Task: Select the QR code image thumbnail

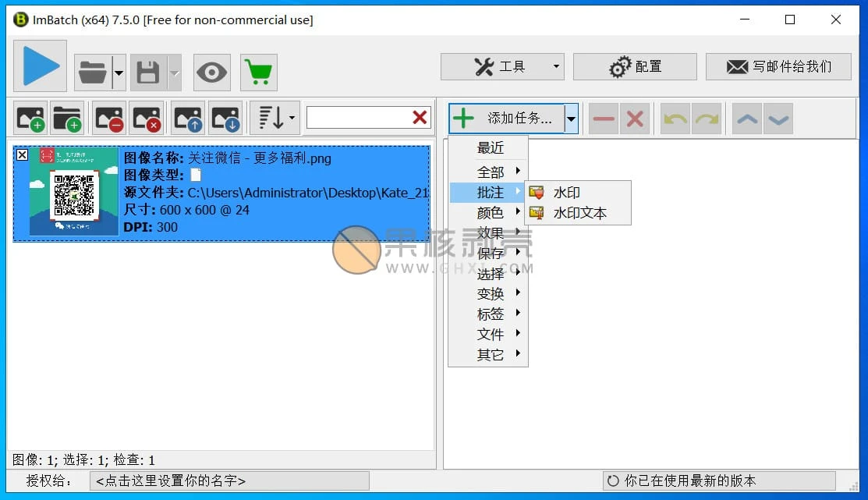Action: (x=74, y=192)
